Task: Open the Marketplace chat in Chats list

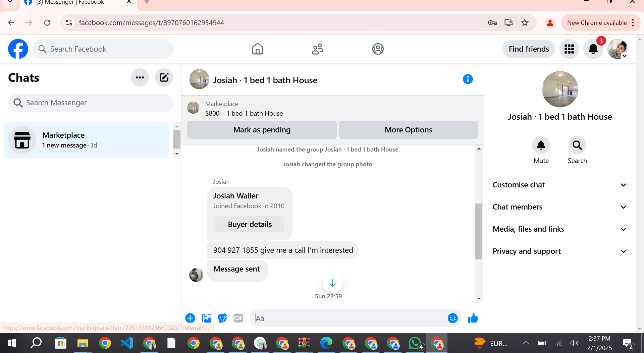Action: [86, 140]
